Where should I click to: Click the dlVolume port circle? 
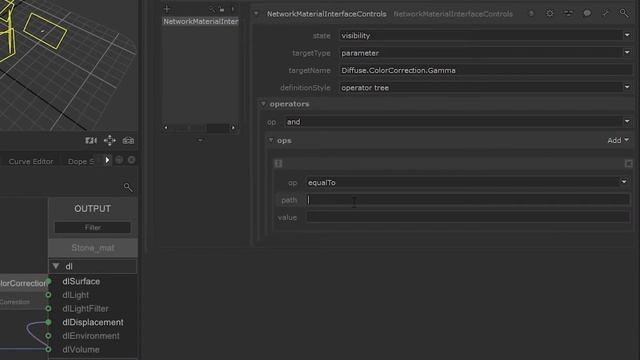[48, 349]
